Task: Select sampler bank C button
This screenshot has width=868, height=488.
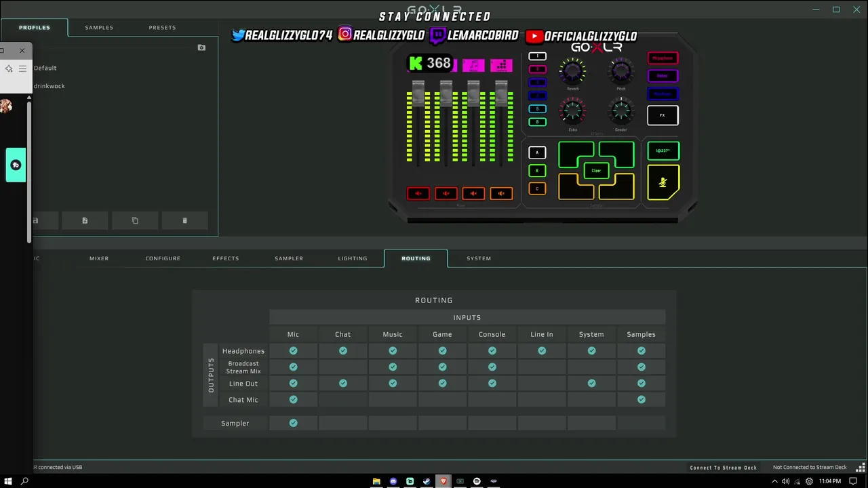Action: pyautogui.click(x=537, y=188)
